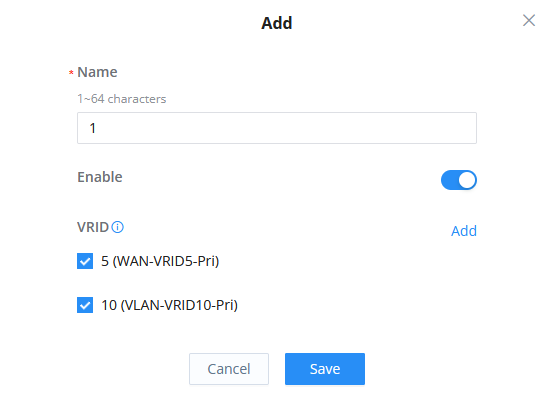Focus the Name input field
This screenshot has width=550, height=401.
coord(277,128)
